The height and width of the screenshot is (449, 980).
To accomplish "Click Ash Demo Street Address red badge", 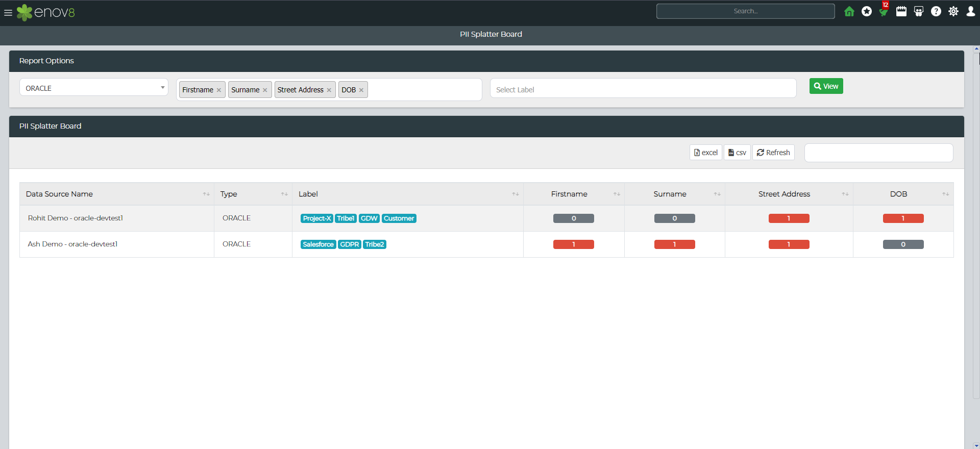I will click(x=789, y=244).
